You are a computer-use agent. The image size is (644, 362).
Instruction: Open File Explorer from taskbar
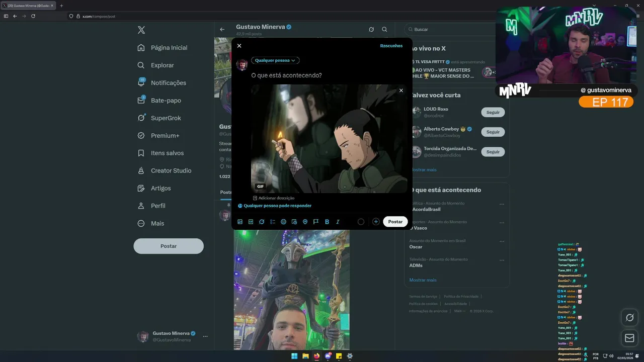pos(305,356)
